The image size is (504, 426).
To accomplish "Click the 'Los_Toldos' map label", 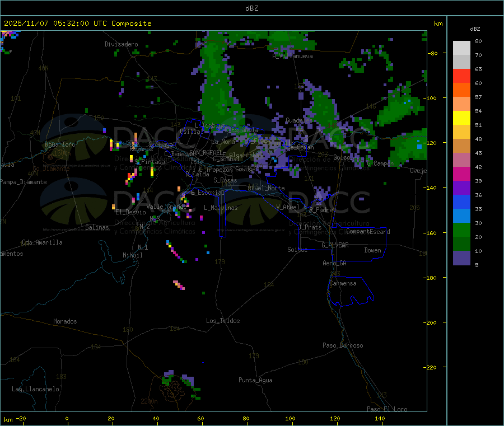I will (223, 321).
